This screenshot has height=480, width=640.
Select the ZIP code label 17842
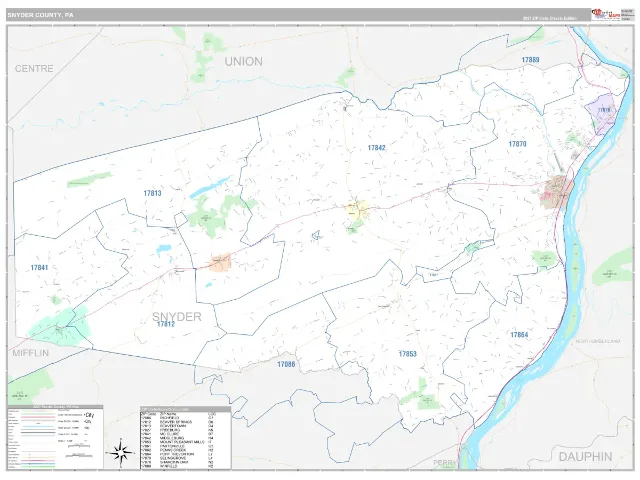pos(376,148)
